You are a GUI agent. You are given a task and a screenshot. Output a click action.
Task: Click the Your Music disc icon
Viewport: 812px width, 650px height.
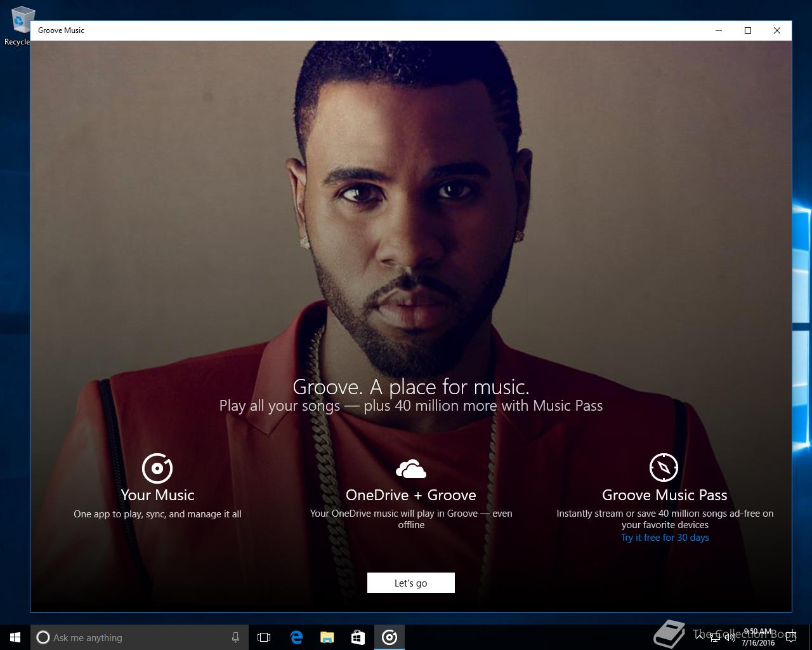[157, 468]
